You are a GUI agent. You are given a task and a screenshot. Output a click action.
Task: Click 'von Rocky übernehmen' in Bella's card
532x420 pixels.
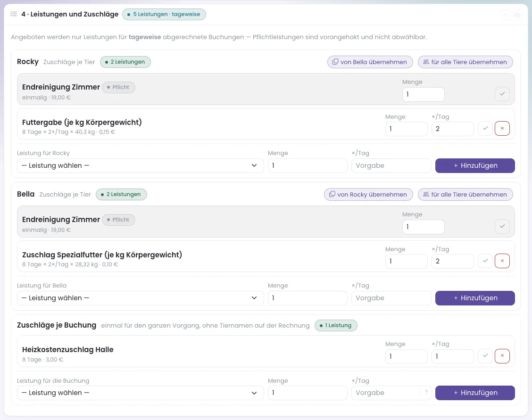368,195
